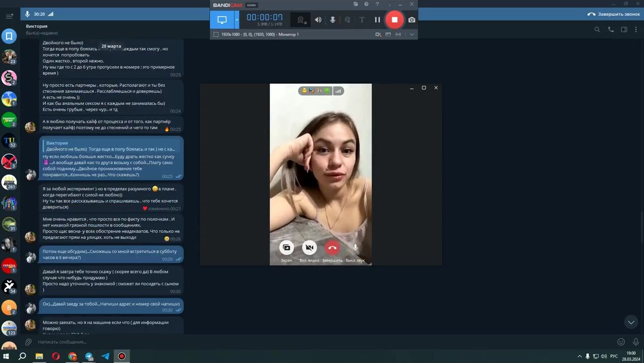The height and width of the screenshot is (363, 644).
Task: Mute call with Выкл. звук microphone
Action: [355, 247]
